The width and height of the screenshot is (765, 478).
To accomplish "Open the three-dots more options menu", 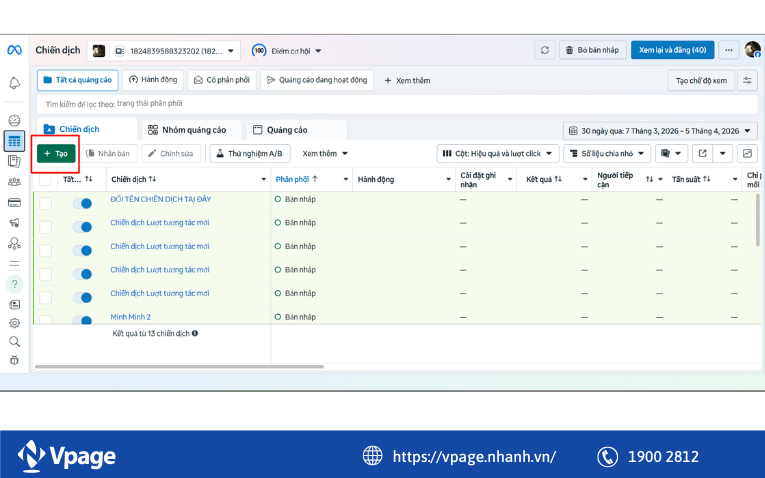I will [728, 50].
